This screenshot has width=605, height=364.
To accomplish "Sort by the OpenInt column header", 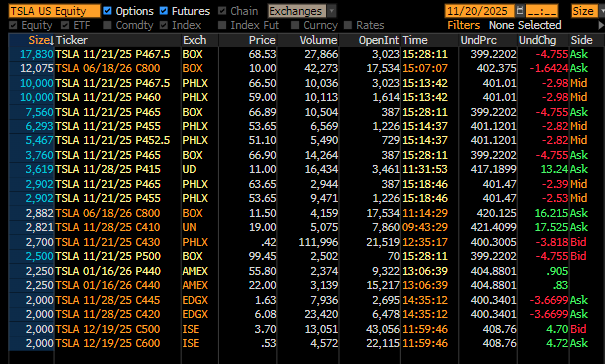I will click(x=370, y=40).
